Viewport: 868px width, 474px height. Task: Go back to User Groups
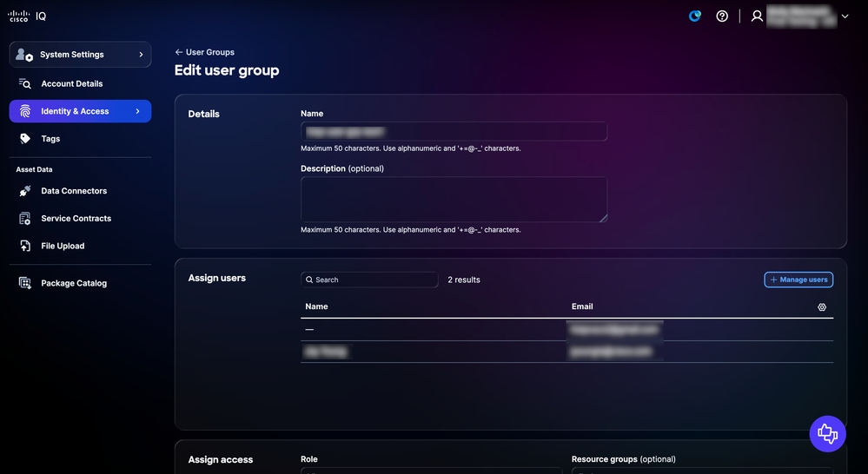209,52
